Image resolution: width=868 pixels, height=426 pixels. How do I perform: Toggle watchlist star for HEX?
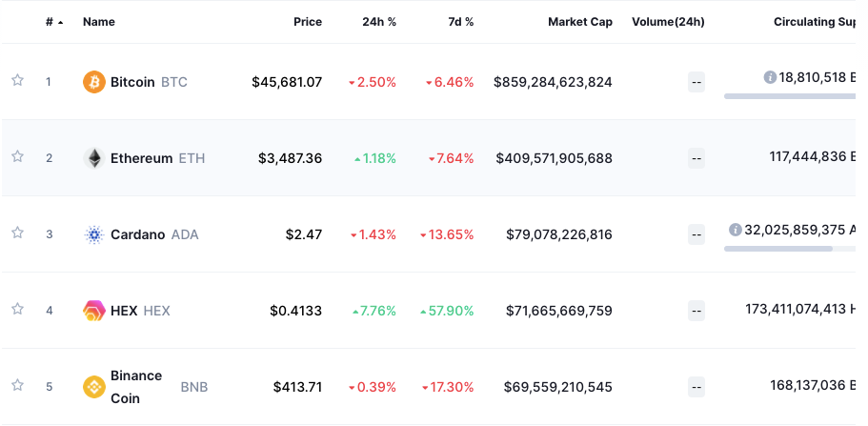(17, 310)
